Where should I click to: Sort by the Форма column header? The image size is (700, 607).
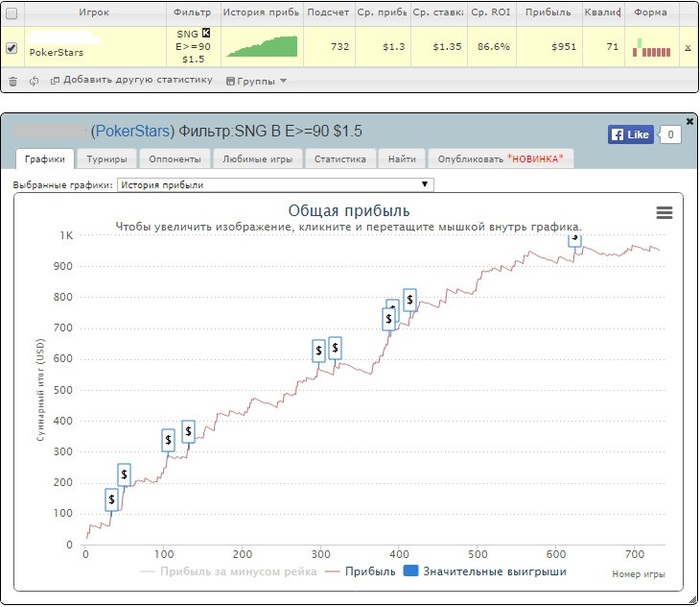[651, 12]
